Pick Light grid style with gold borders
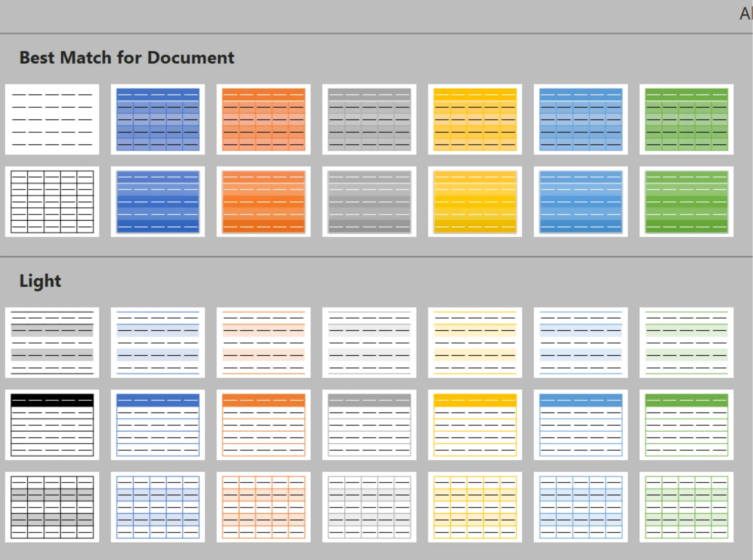Image resolution: width=753 pixels, height=560 pixels. click(475, 507)
